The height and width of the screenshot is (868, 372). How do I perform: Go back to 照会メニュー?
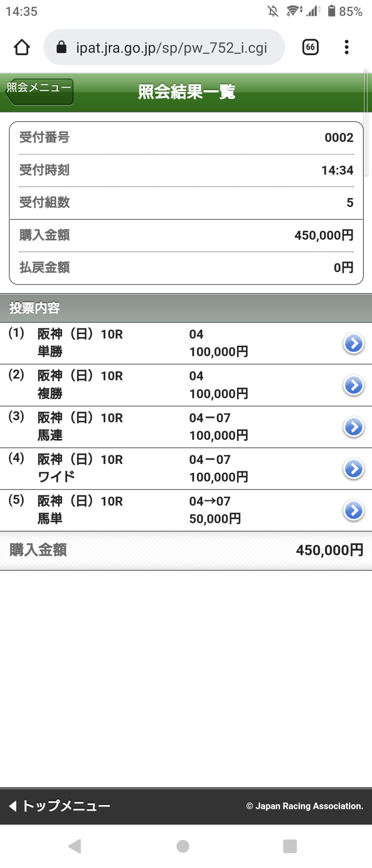tap(39, 92)
